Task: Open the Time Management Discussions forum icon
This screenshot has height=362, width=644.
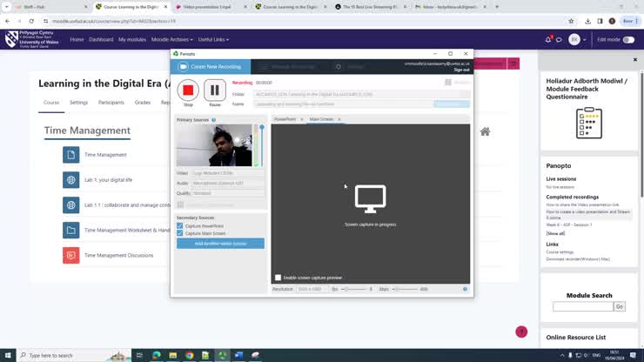Action: point(71,255)
